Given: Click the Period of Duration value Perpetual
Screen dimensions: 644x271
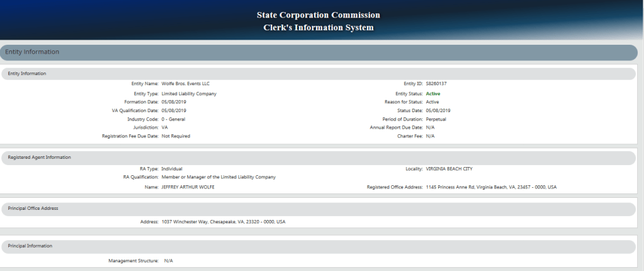Looking at the screenshot, I should pyautogui.click(x=436, y=118).
